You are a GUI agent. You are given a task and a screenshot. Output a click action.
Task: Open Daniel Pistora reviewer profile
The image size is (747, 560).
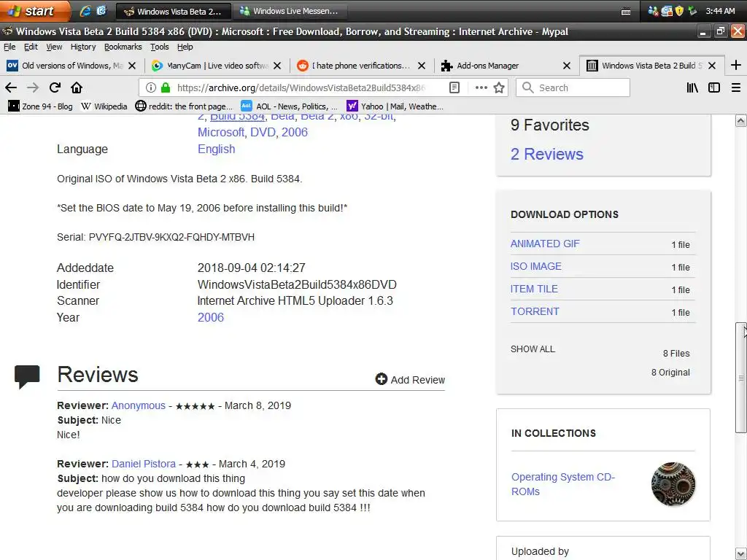(x=144, y=464)
